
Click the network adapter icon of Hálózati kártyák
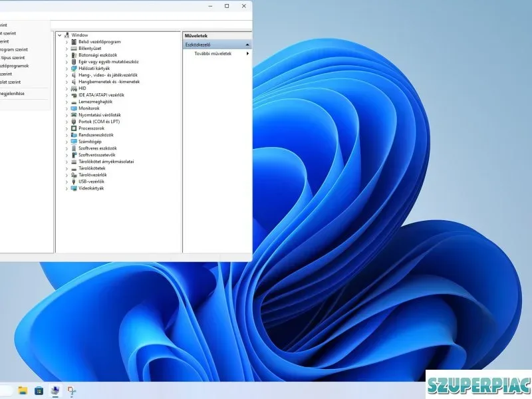click(74, 68)
